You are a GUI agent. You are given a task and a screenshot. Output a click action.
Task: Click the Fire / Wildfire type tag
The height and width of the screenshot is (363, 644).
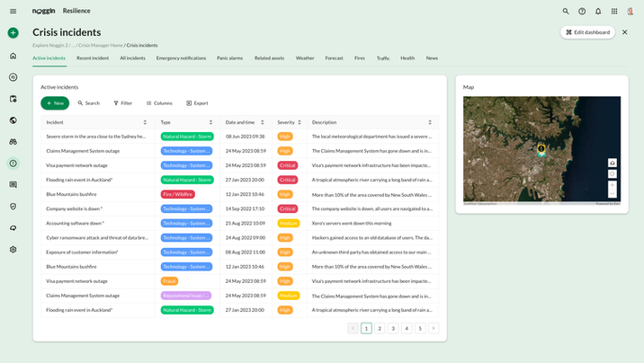[177, 194]
